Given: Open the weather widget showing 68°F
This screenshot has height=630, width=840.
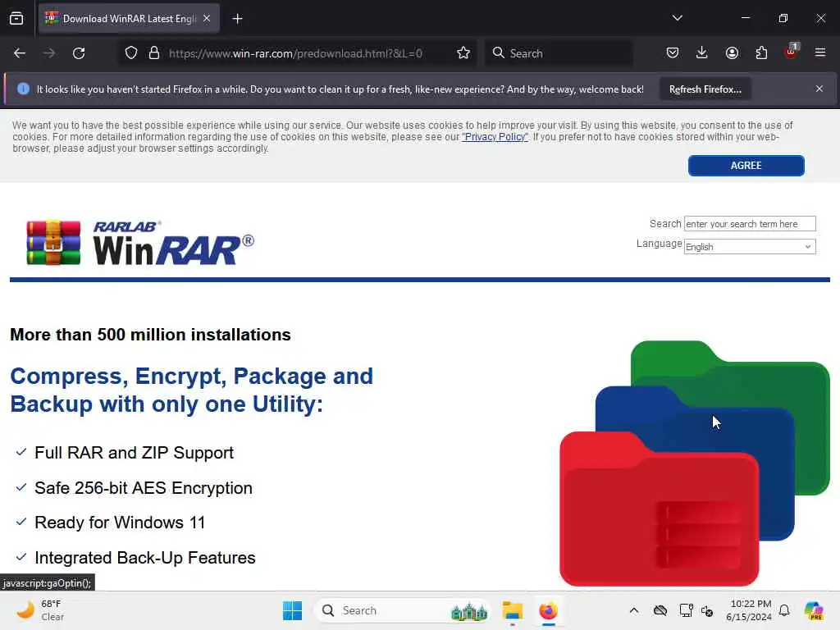Looking at the screenshot, I should pos(40,610).
